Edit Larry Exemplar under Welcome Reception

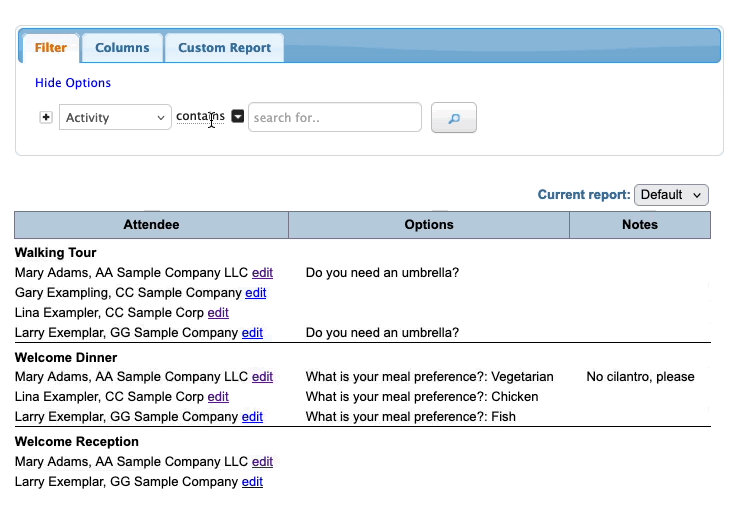252,482
